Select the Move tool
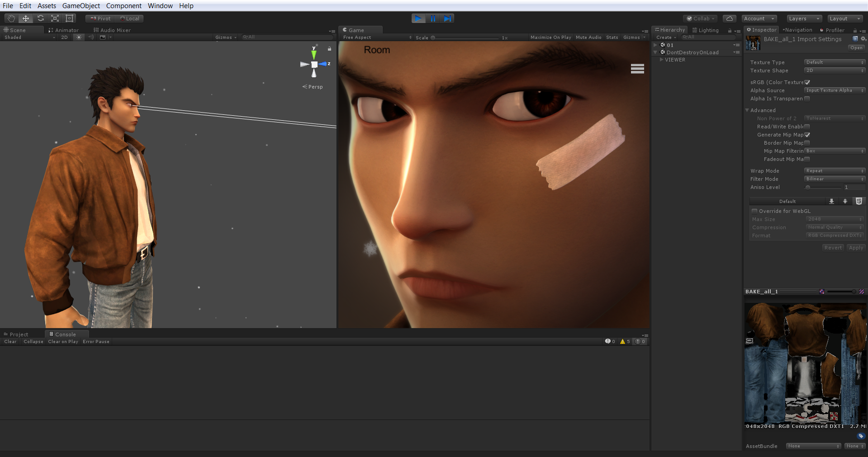Image resolution: width=868 pixels, height=457 pixels. pos(26,19)
